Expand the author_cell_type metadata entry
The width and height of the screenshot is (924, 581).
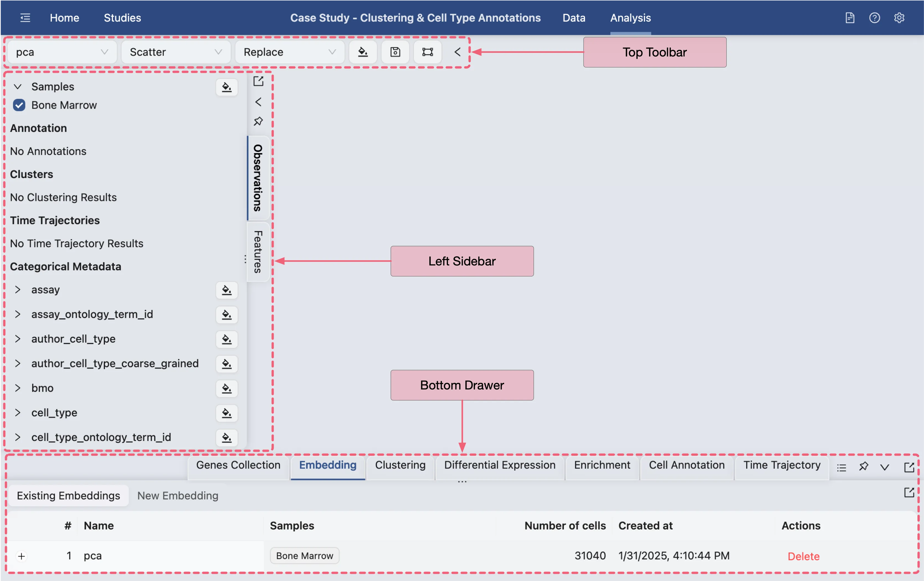(x=17, y=339)
